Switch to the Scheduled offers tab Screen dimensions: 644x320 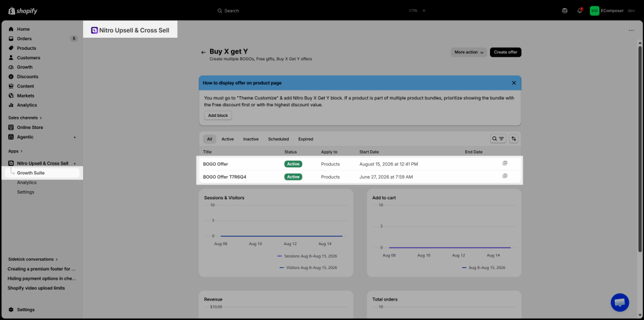click(x=279, y=140)
